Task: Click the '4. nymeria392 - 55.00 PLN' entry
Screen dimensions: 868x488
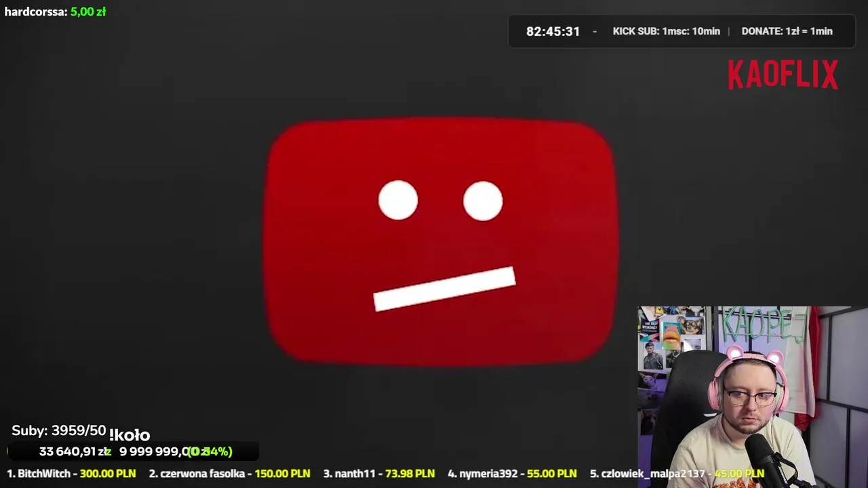Action: (512, 474)
